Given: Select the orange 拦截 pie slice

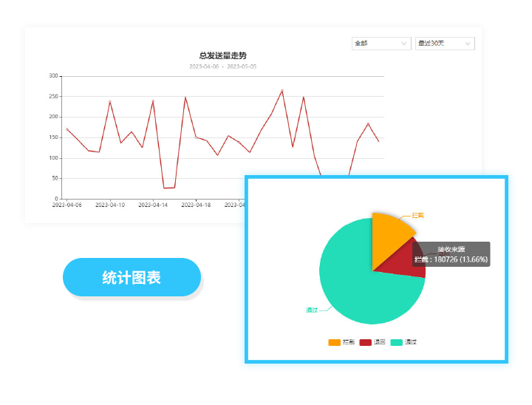Looking at the screenshot, I should (x=386, y=235).
